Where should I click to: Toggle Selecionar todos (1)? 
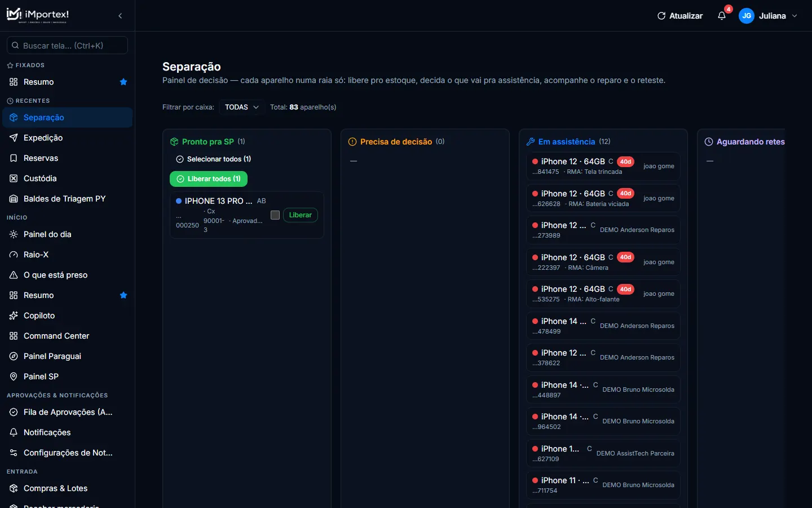click(214, 159)
